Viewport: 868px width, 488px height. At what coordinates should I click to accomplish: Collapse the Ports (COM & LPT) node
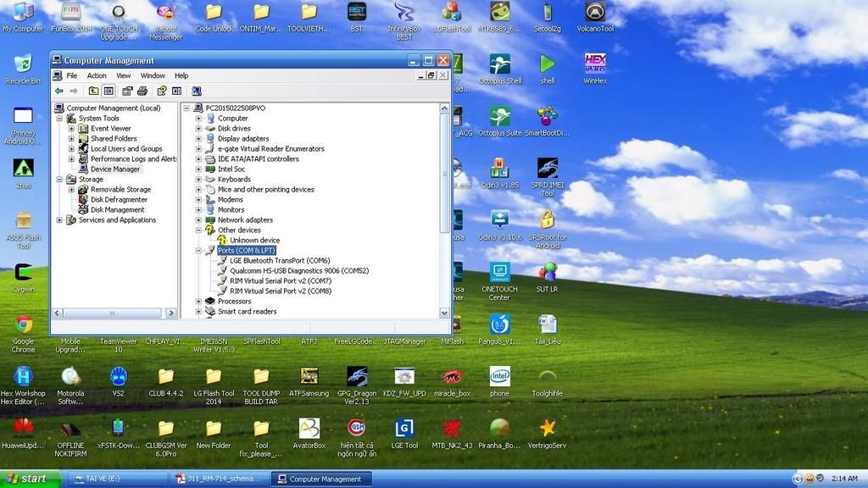click(198, 251)
